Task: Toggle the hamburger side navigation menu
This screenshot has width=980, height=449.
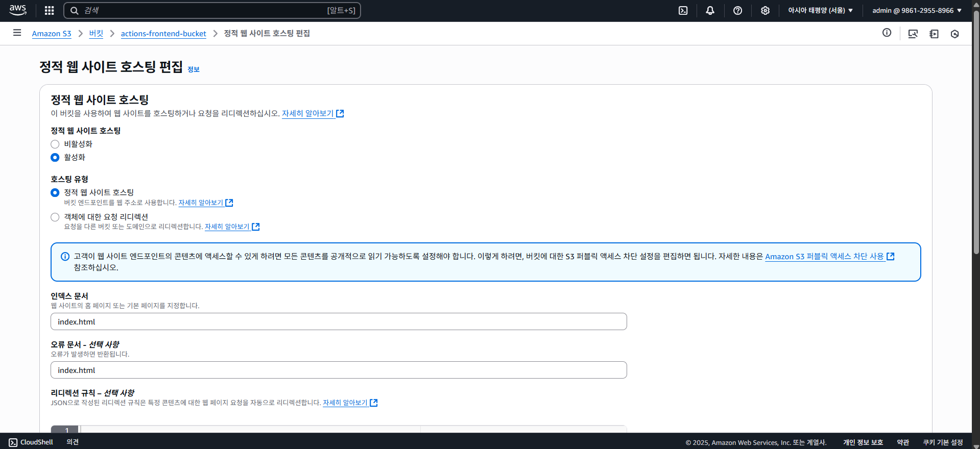Action: (17, 33)
